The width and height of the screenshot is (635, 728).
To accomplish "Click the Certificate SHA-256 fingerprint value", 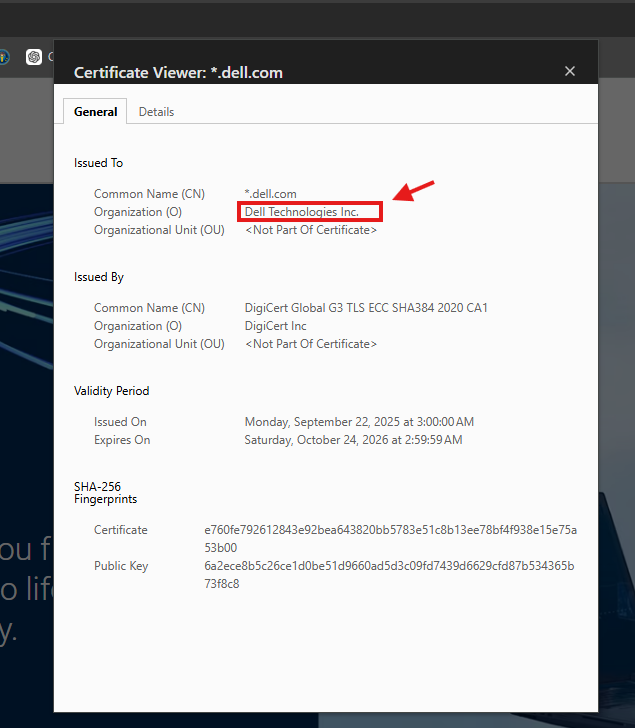I will (x=390, y=539).
